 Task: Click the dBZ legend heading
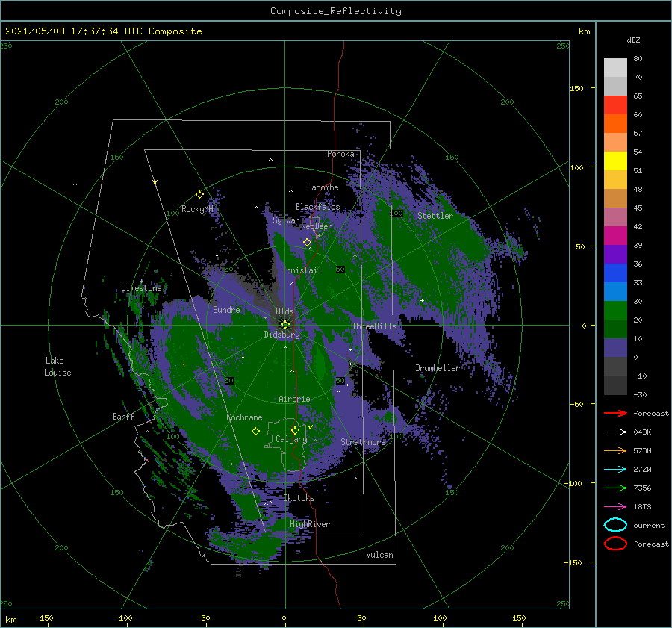click(633, 40)
